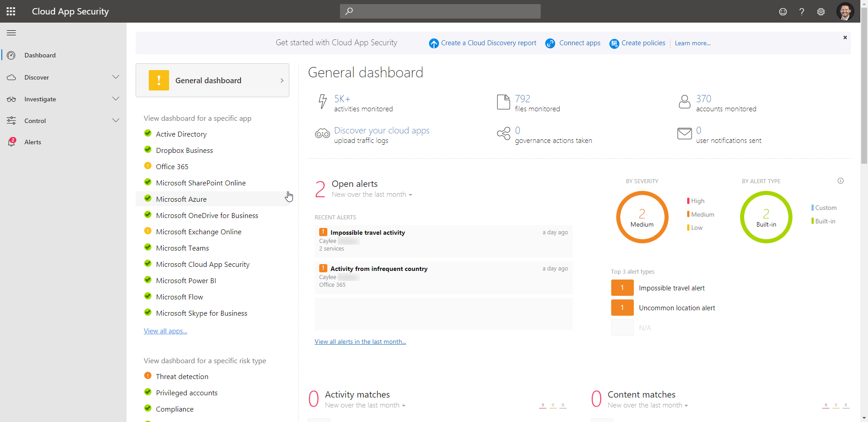Viewport: 868px width, 422px height.
Task: Click the search magnifier icon
Action: point(349,11)
